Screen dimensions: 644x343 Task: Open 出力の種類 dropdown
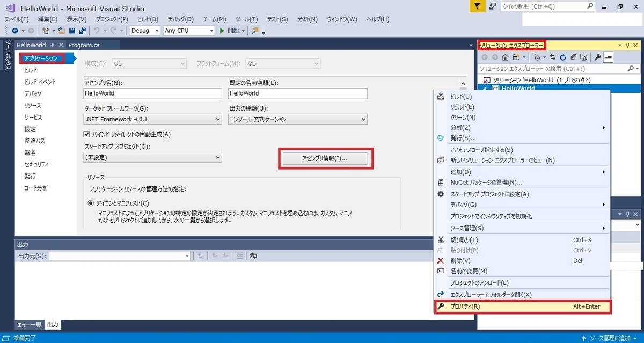pyautogui.click(x=298, y=119)
